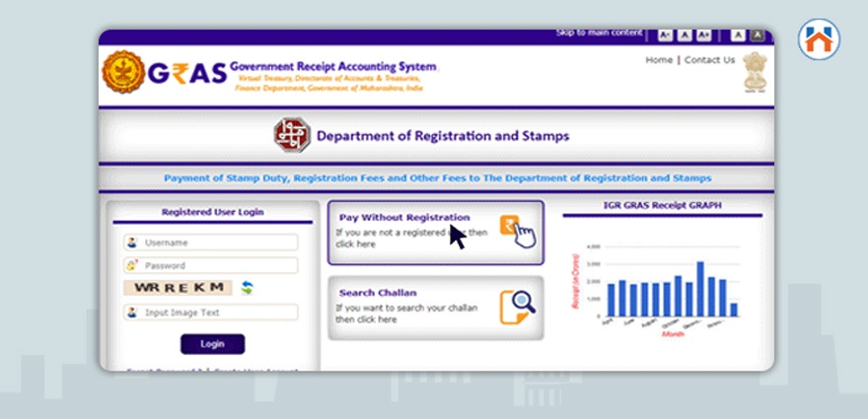Refresh the captcha image
The height and width of the screenshot is (419, 868).
click(247, 288)
